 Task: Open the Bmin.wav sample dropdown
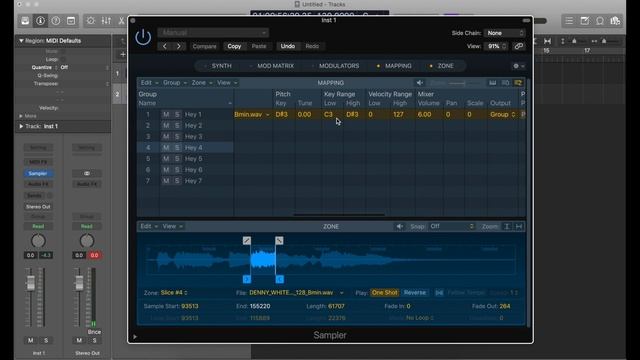pyautogui.click(x=252, y=115)
